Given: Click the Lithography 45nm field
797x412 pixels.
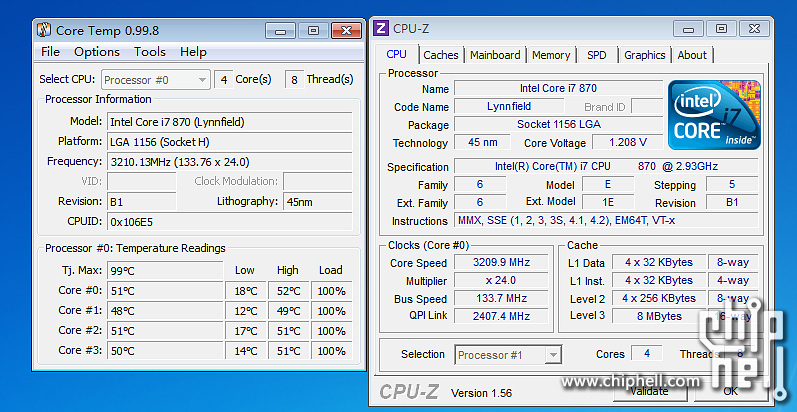Looking at the screenshot, I should click(x=317, y=202).
